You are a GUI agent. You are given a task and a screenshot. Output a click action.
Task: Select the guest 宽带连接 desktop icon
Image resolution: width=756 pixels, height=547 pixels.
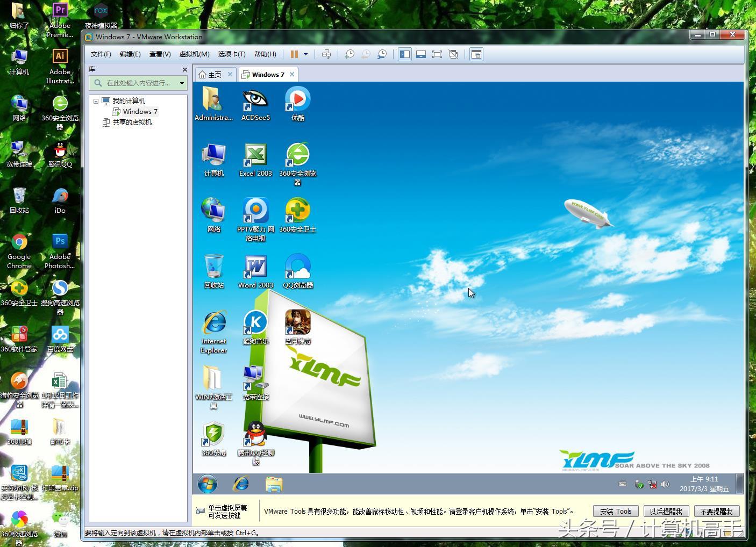(255, 384)
